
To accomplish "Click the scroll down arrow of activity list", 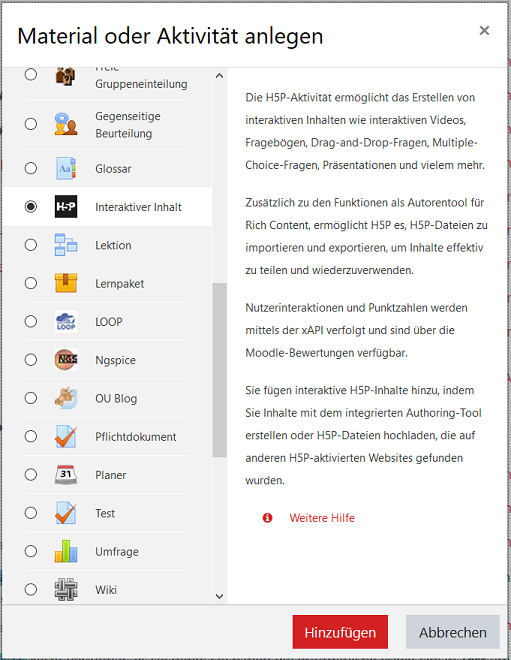I will [219, 596].
